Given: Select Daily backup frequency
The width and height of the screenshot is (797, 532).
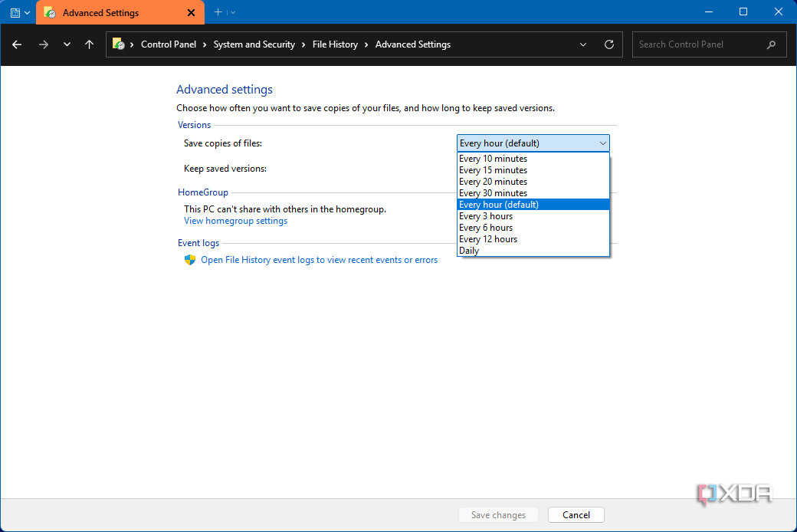Looking at the screenshot, I should (x=533, y=251).
